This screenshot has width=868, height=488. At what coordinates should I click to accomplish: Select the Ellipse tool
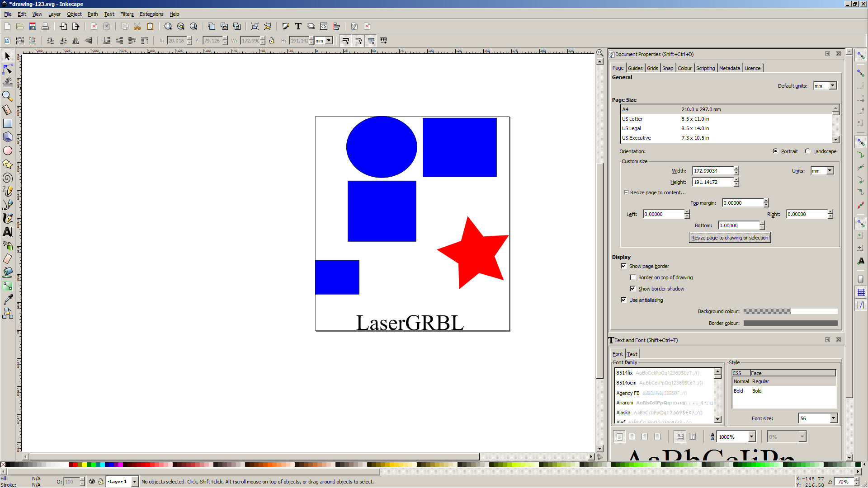tap(8, 150)
